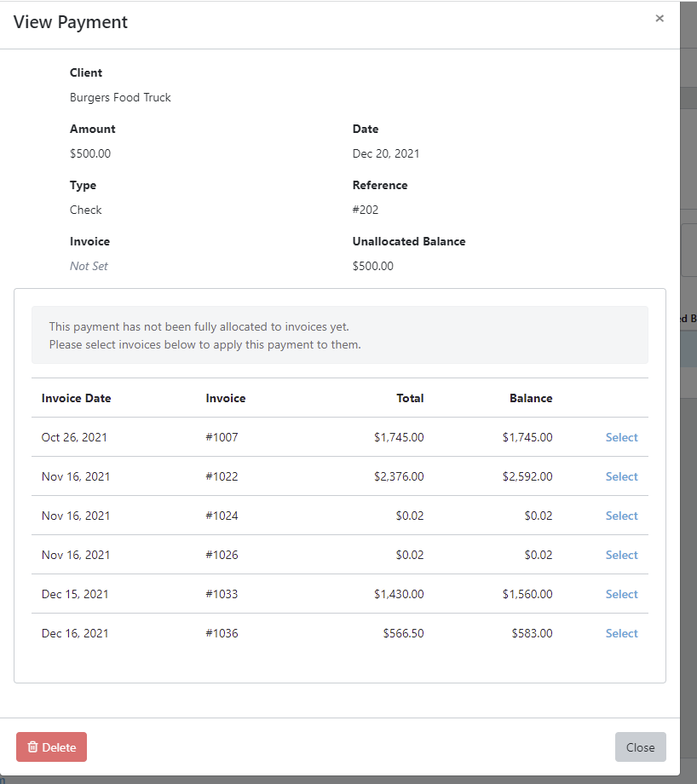Select invoice #1022 dated Nov 16
Image resolution: width=697 pixels, height=784 pixels.
coord(621,476)
